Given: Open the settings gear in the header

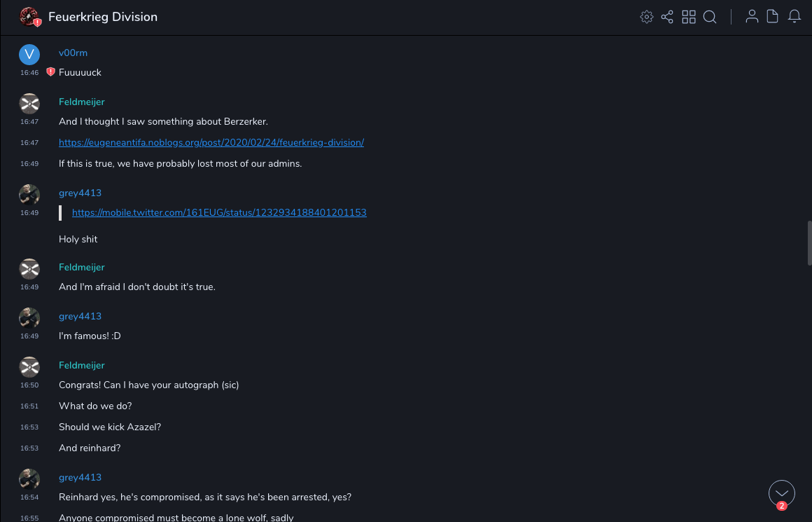Looking at the screenshot, I should (646, 17).
